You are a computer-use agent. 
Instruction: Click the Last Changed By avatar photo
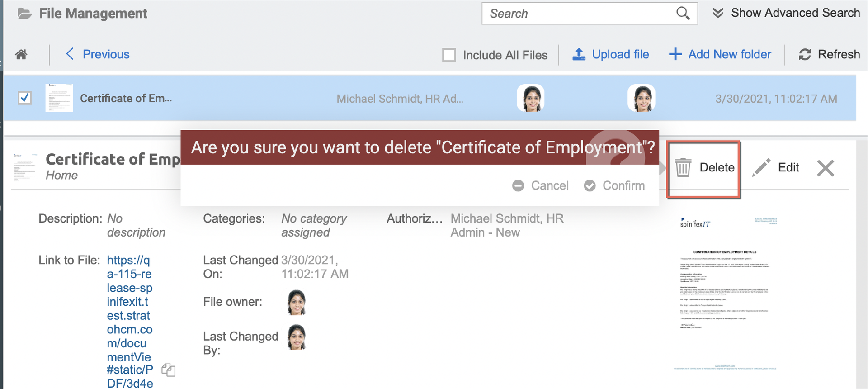[297, 337]
